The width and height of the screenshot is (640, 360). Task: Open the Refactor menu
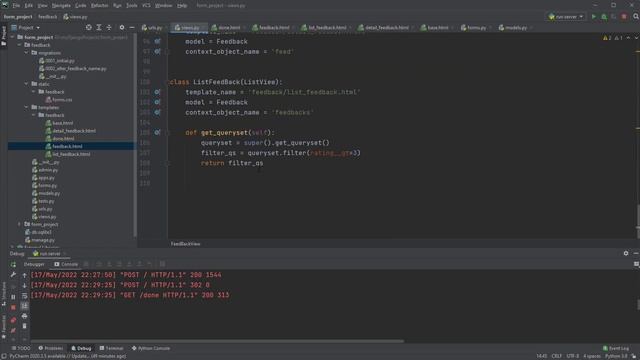[99, 5]
